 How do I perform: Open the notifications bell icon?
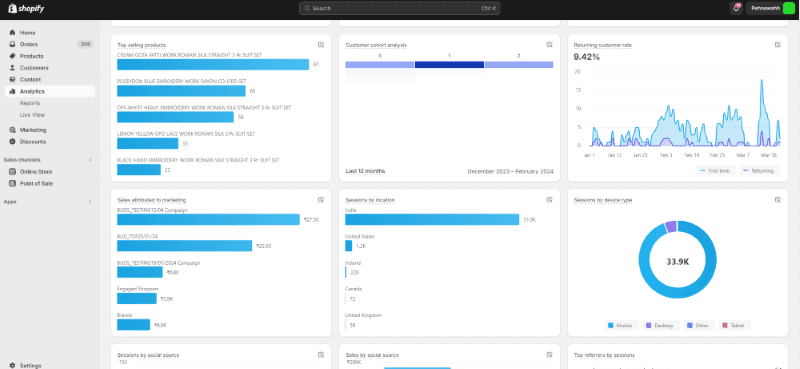pyautogui.click(x=736, y=8)
